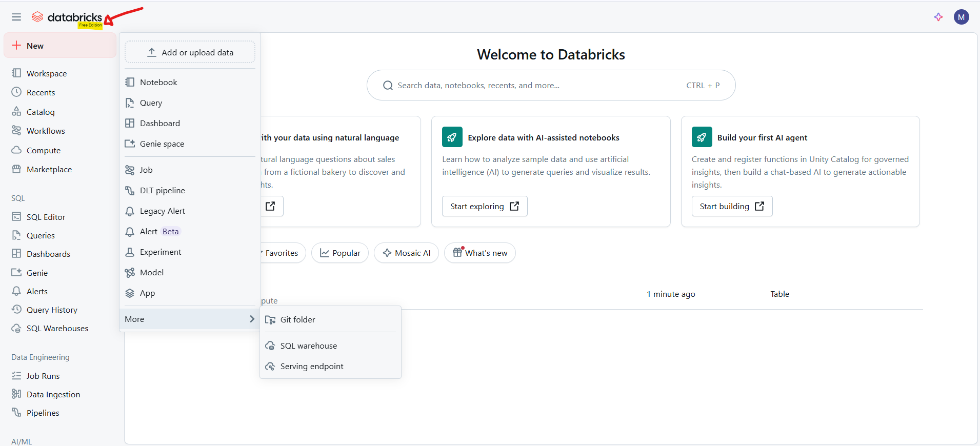This screenshot has height=446, width=980.
Task: Click the New button in sidebar
Action: click(60, 46)
